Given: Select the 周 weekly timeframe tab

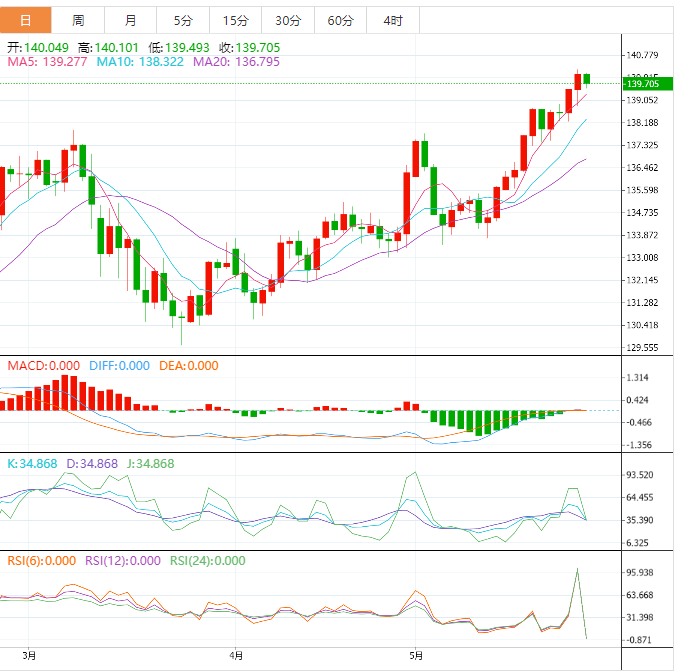Looking at the screenshot, I should pyautogui.click(x=78, y=20).
